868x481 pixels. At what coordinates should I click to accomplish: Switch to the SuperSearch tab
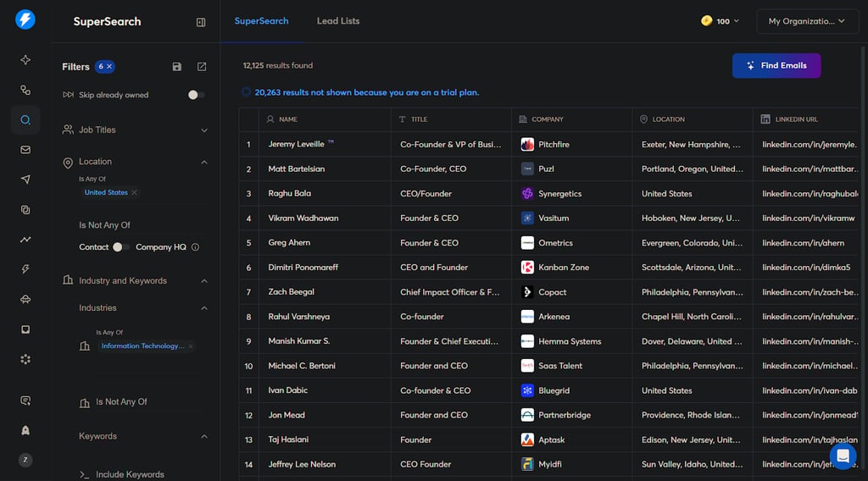click(x=261, y=21)
